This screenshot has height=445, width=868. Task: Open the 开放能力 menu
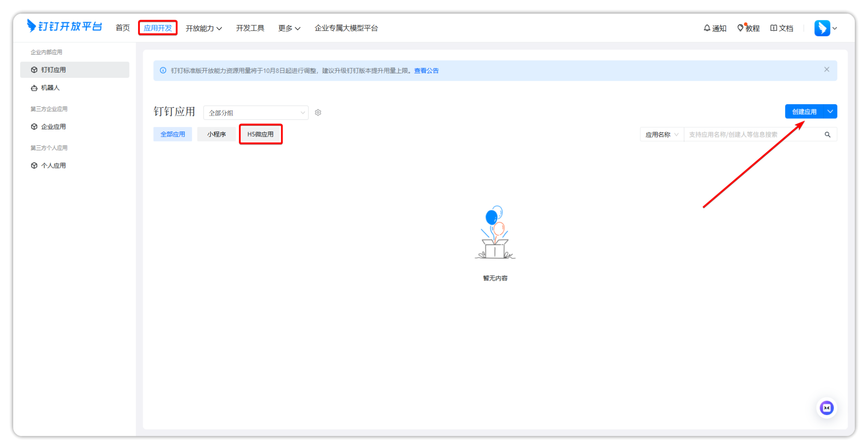[x=203, y=28]
